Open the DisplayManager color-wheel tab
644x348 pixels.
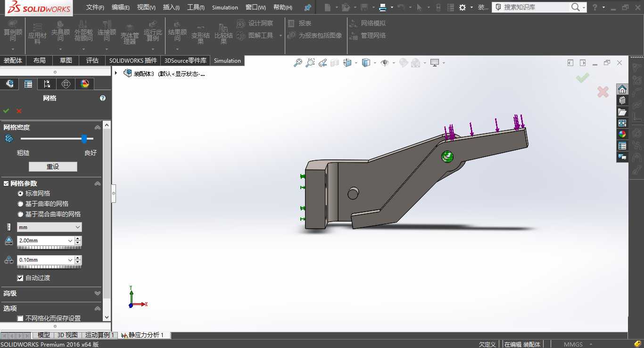pos(85,84)
